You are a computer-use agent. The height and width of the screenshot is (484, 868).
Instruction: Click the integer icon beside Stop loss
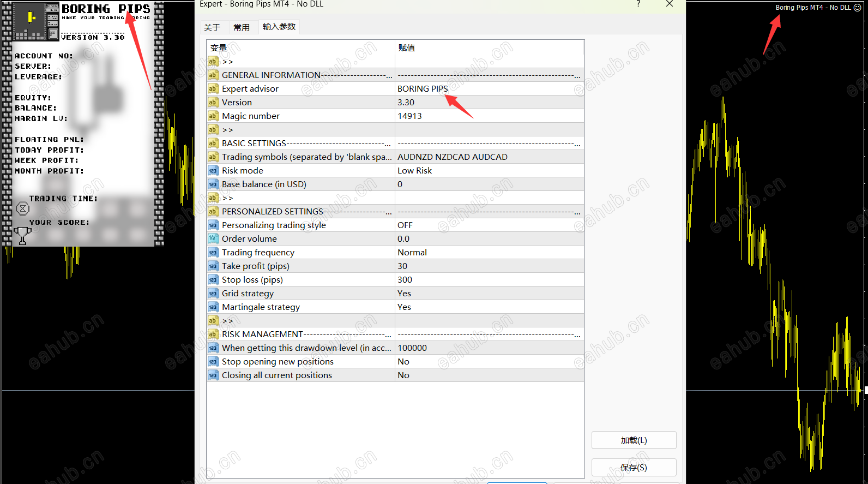(213, 280)
